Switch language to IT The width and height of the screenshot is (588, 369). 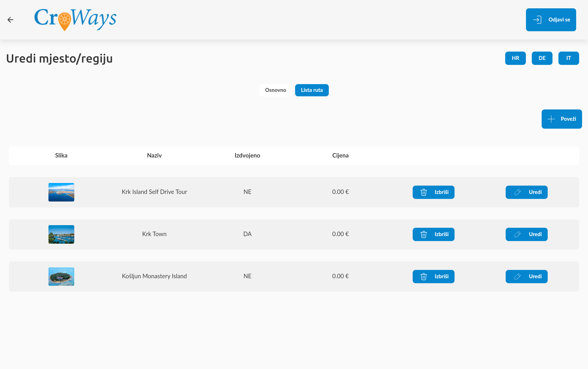tap(568, 58)
